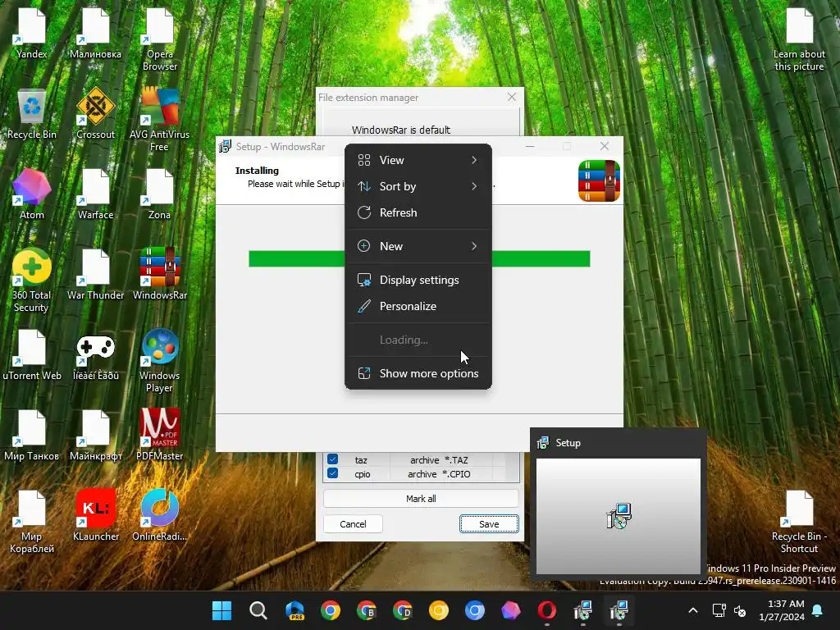Click the muted volume tray icon
840x630 pixels.
[x=740, y=610]
